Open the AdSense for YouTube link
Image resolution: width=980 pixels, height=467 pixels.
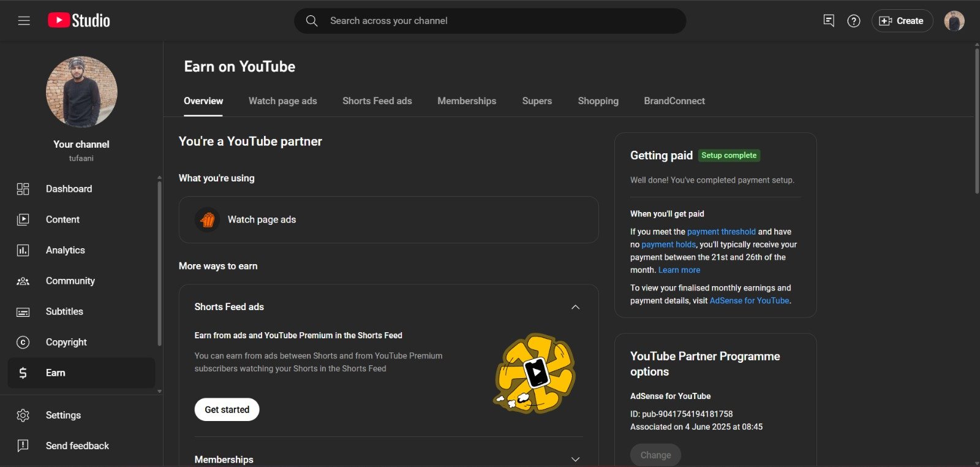(749, 301)
